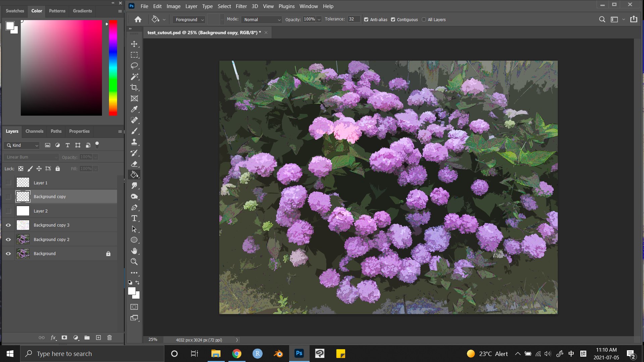Toggle Quick Mask mode icon
Image resolution: width=644 pixels, height=362 pixels.
134,307
